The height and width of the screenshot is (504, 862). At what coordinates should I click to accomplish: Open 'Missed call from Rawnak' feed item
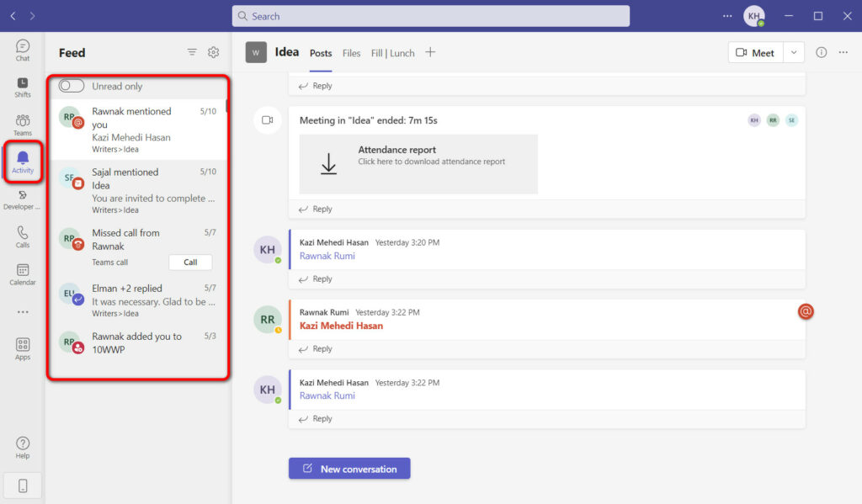tap(138, 249)
